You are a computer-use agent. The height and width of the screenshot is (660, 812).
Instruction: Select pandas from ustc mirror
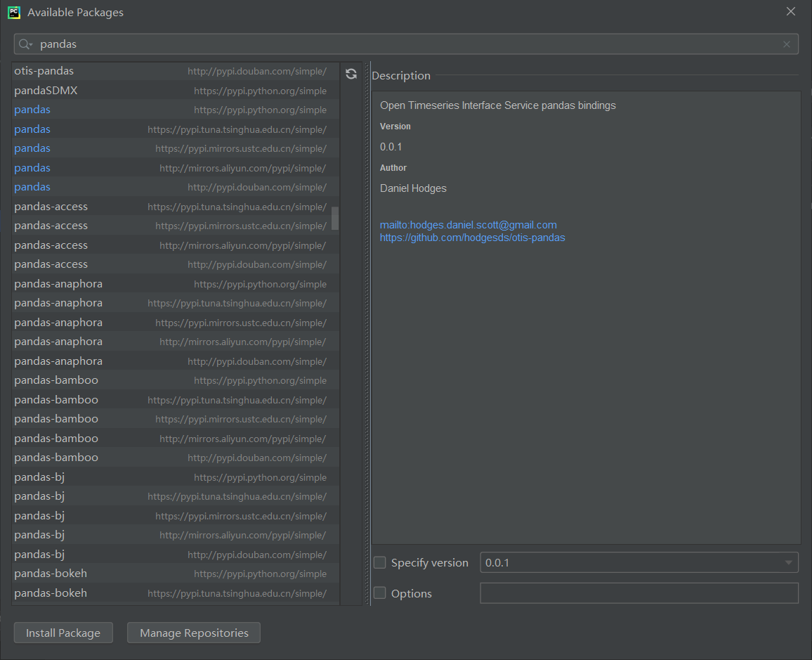tap(176, 148)
